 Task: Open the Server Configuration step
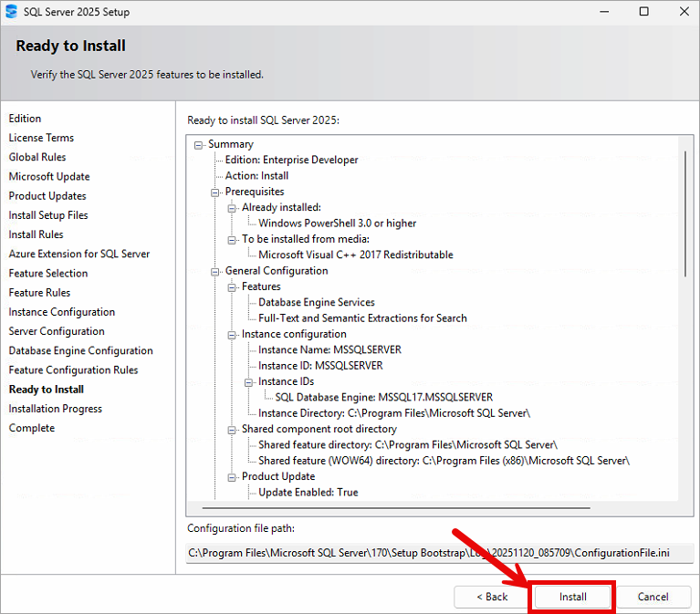[x=57, y=331]
